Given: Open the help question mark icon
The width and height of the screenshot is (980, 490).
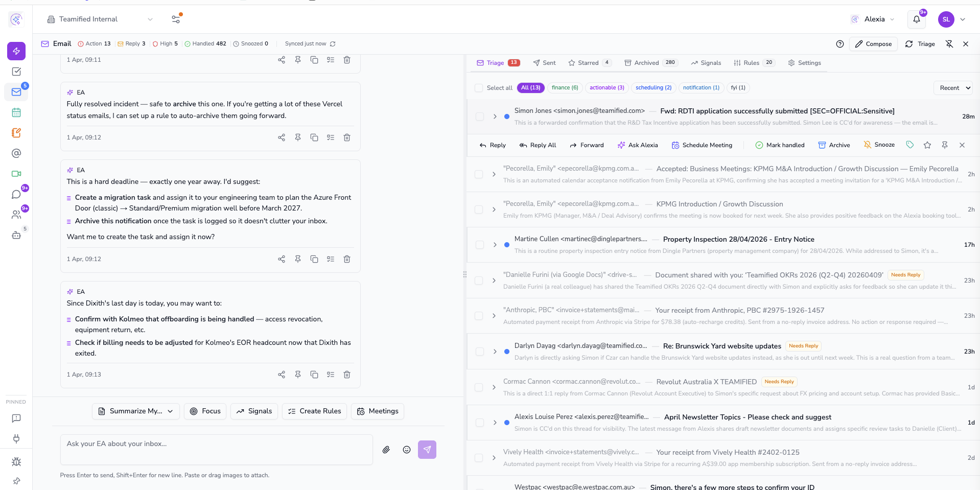Looking at the screenshot, I should pos(840,44).
